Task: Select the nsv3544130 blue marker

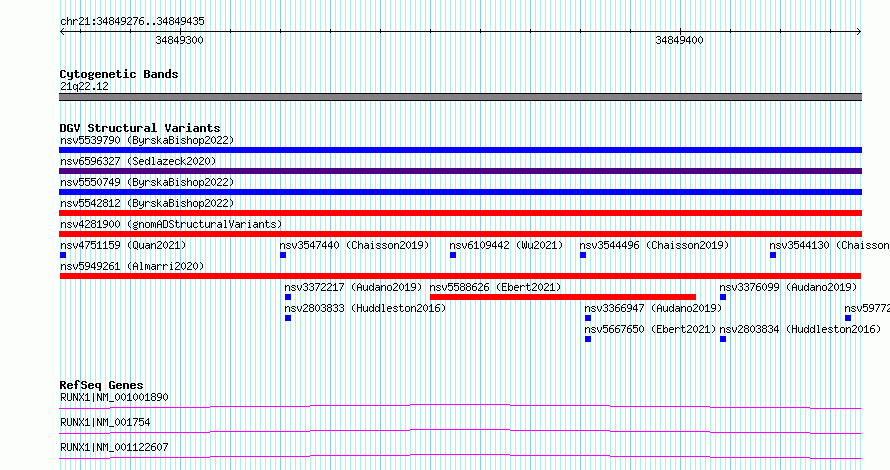Action: (773, 255)
